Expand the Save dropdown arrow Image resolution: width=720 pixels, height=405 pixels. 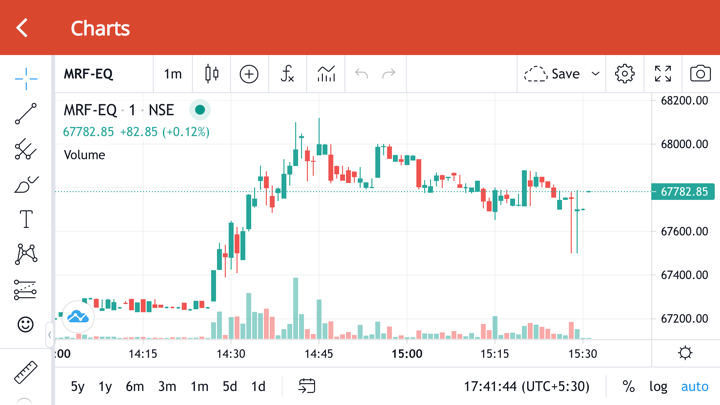pyautogui.click(x=595, y=74)
